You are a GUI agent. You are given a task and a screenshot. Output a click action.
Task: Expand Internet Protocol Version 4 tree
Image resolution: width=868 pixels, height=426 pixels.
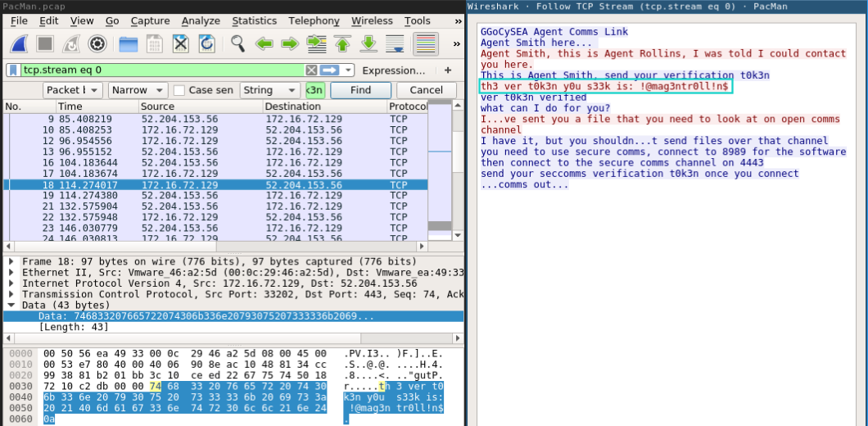[x=12, y=283]
